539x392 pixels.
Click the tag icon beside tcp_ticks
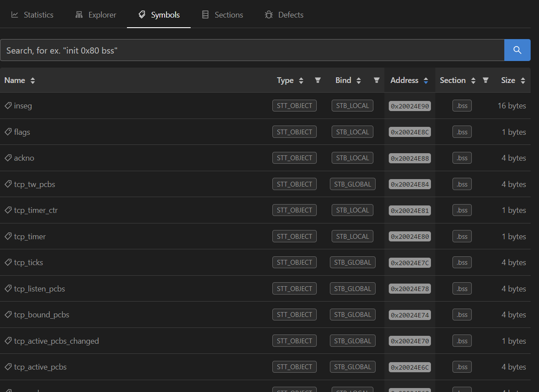click(8, 263)
